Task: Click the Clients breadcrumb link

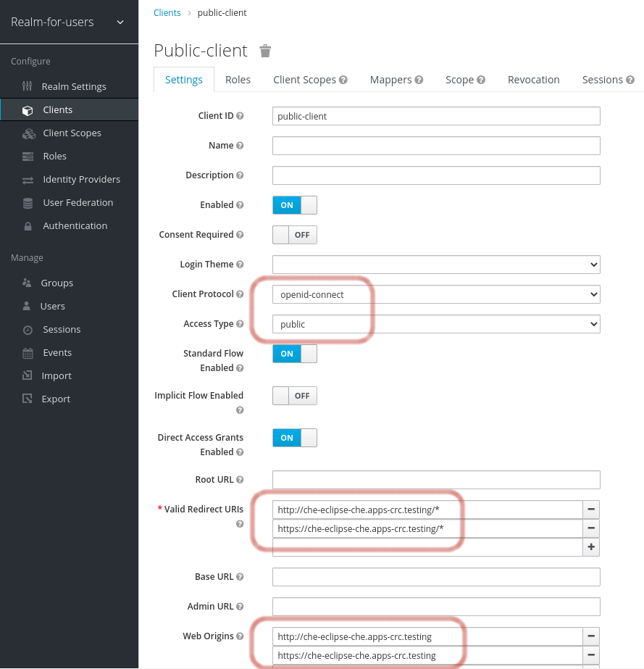Action: [167, 13]
